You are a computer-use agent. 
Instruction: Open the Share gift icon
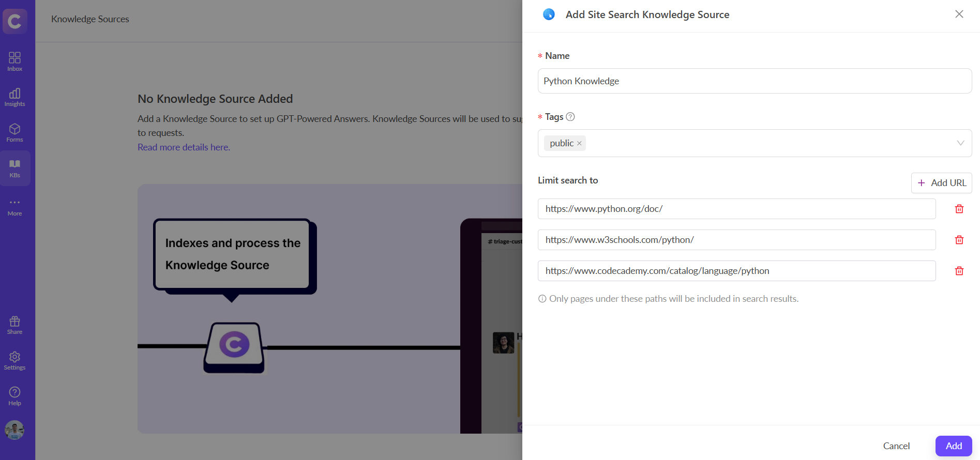coord(14,325)
